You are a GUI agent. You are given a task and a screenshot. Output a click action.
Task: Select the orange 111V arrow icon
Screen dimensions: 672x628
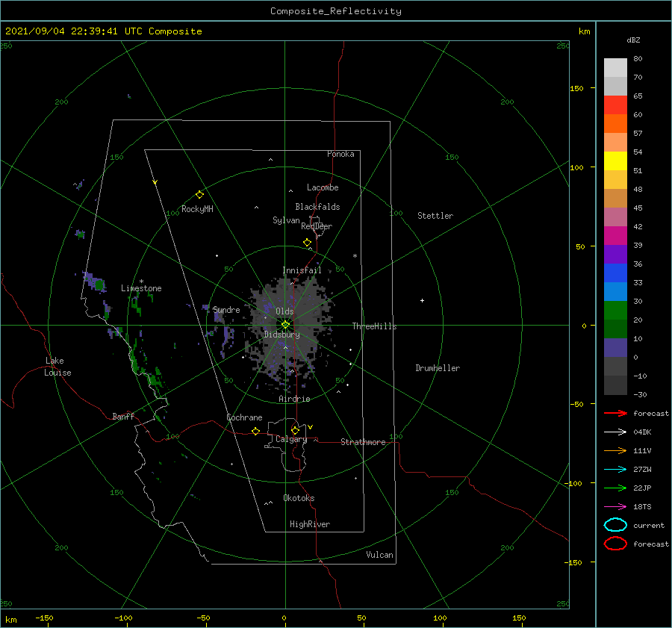[x=615, y=450]
